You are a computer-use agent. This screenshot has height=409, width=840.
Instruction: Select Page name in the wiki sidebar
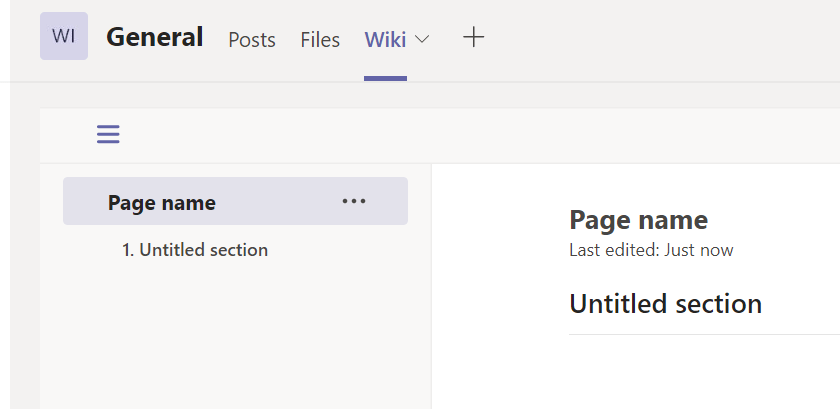162,203
